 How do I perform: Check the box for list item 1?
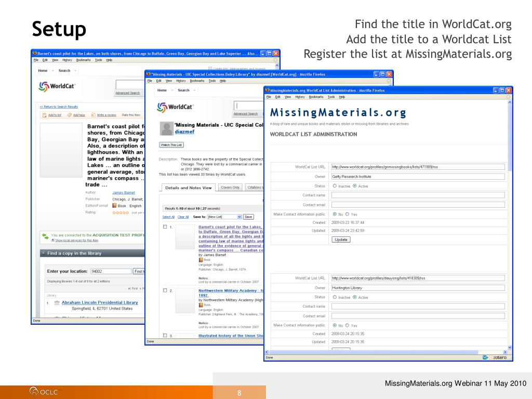(x=165, y=227)
